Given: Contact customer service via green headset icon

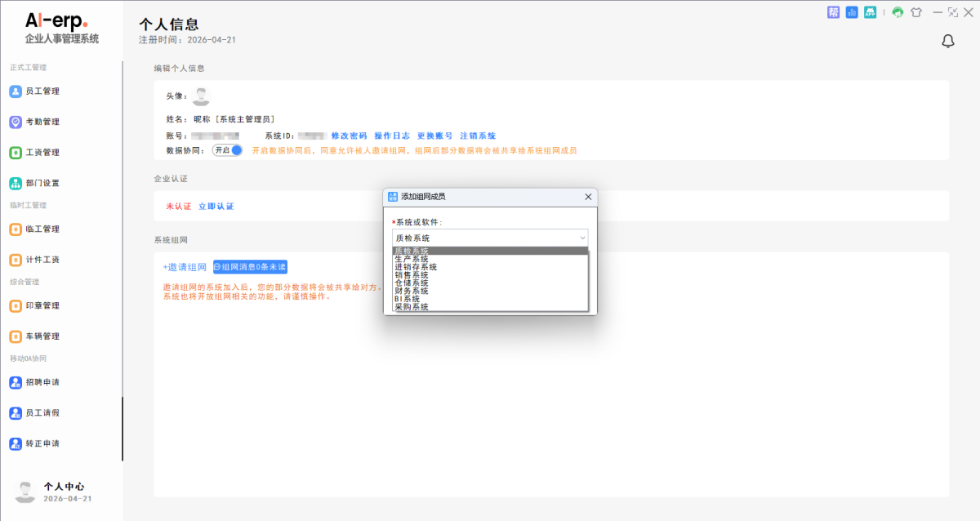Looking at the screenshot, I should pos(898,12).
